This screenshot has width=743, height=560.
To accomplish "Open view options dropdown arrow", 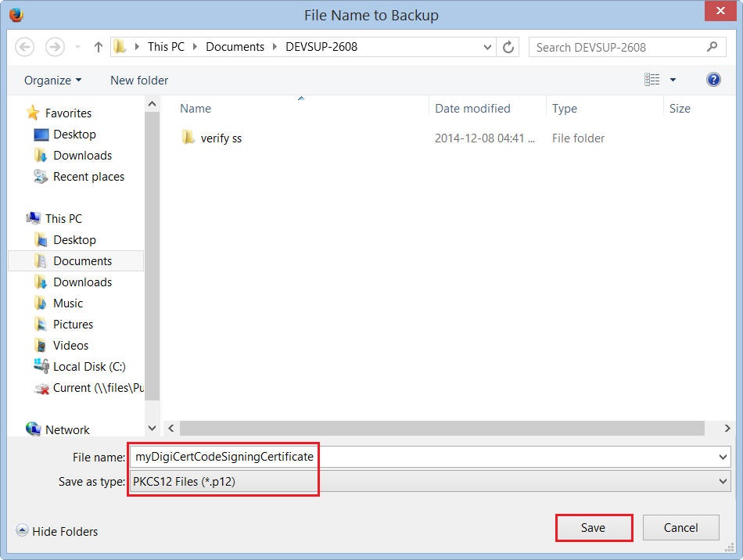I will point(673,80).
